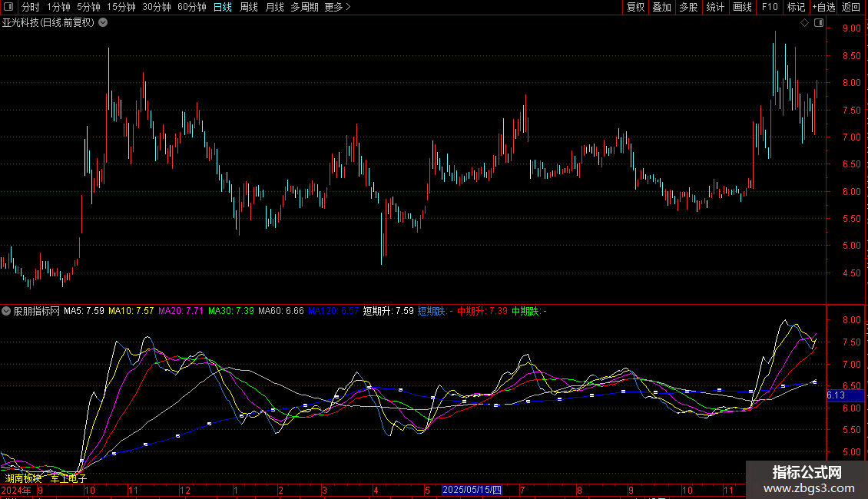Switch to 月线 monthly chart

coord(274,7)
